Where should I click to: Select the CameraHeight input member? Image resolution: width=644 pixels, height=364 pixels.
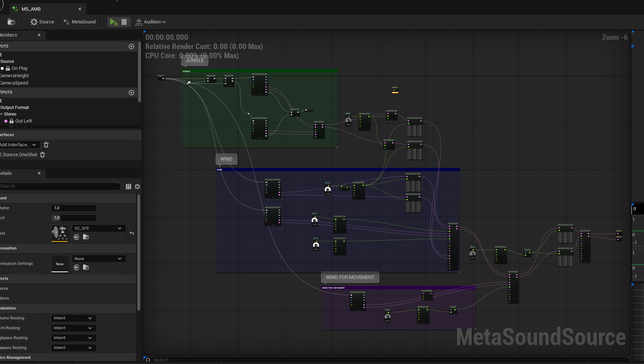14,76
